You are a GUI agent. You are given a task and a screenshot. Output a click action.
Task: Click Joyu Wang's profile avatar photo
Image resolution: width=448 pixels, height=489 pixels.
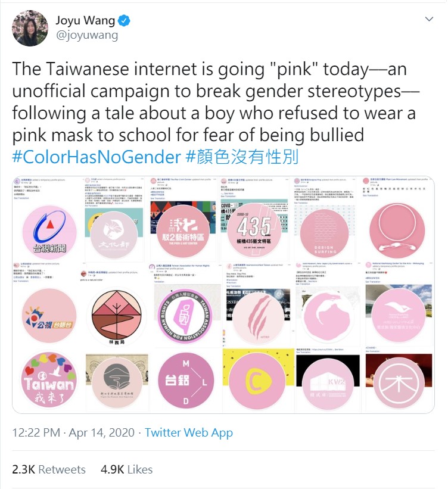(30, 28)
